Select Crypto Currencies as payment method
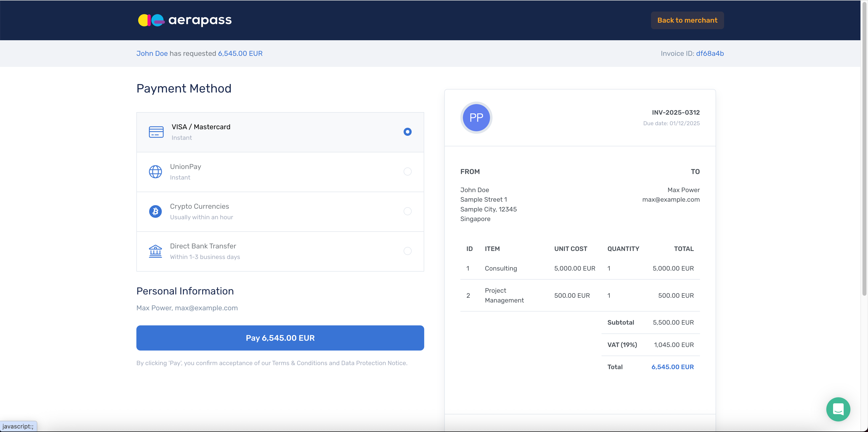The image size is (868, 432). click(407, 211)
